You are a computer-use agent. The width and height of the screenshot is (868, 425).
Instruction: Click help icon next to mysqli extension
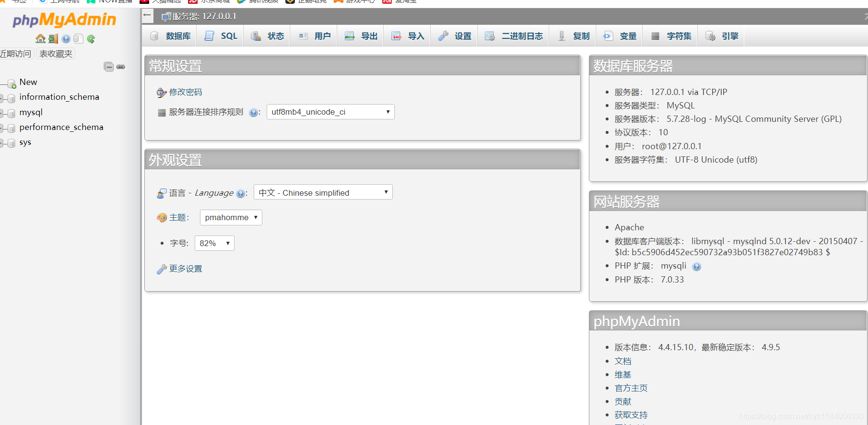coord(697,267)
